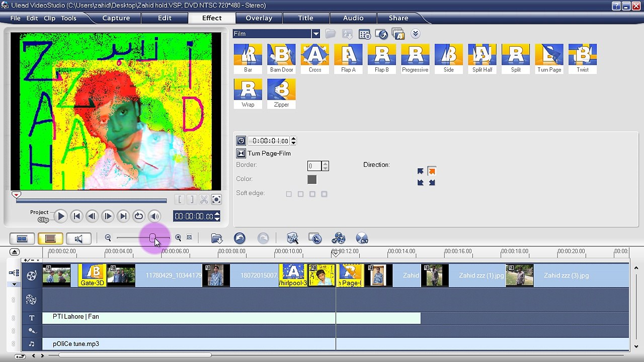This screenshot has height=362, width=644.
Task: Sort the effect library A-Z
Action: point(347,34)
